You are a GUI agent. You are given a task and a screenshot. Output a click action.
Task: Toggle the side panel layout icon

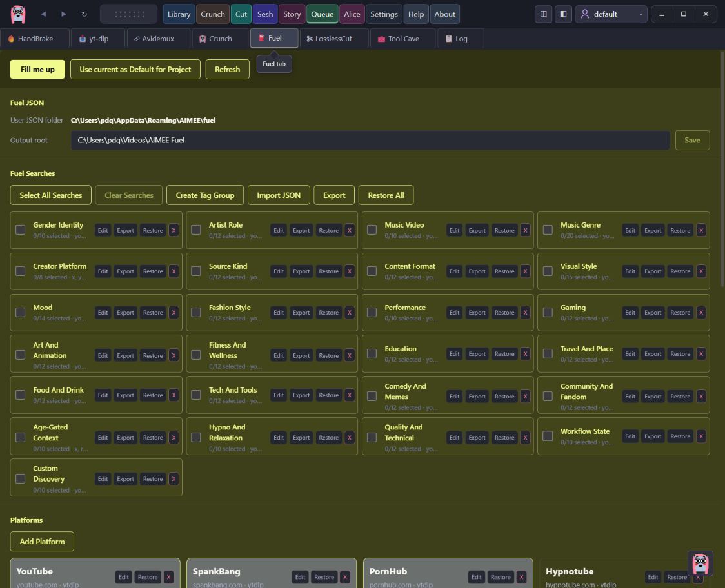(x=563, y=14)
